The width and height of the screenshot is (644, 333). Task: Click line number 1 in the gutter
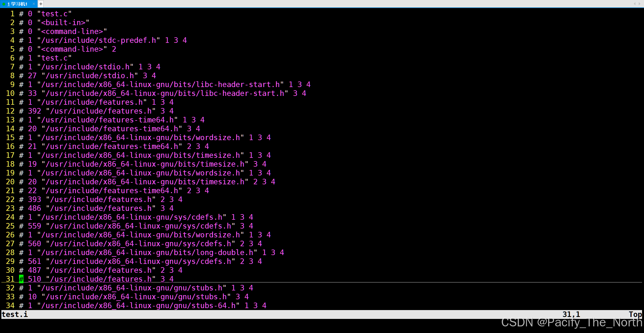[12, 14]
